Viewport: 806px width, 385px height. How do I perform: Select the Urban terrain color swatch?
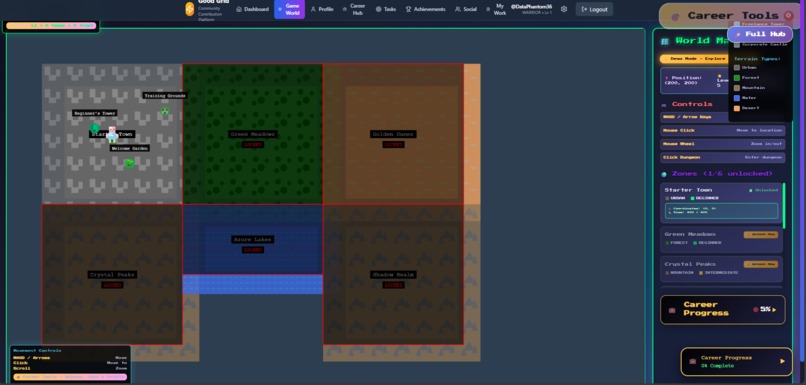(x=737, y=67)
